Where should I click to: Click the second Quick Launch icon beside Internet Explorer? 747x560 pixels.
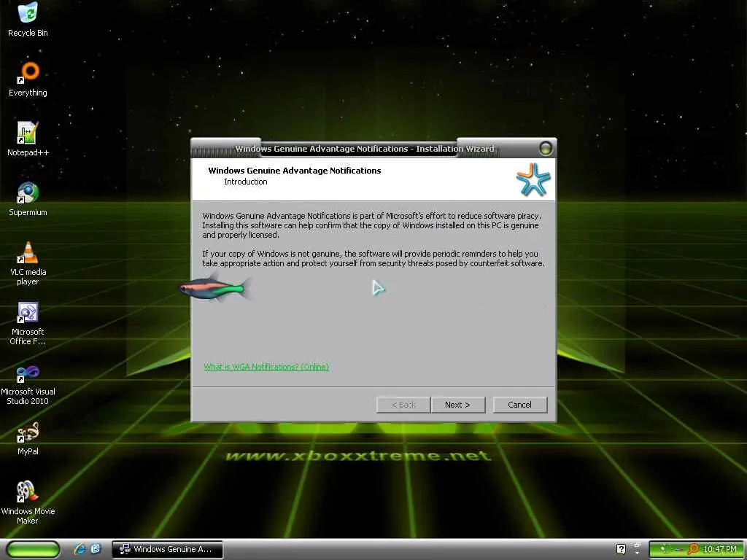96,549
